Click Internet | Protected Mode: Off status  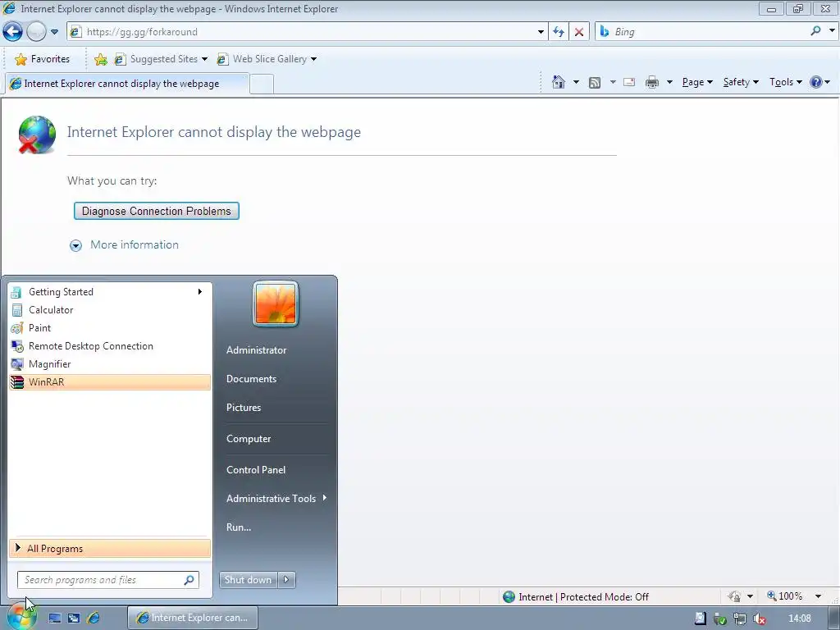(576, 597)
